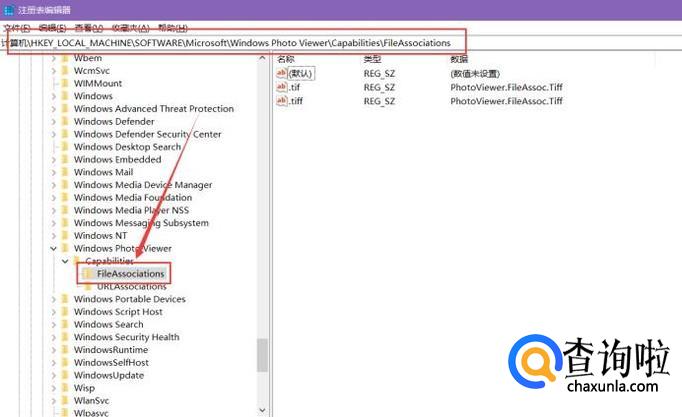Screen dimensions: 682x417
Task: Click the WlanSvc folder icon
Action: click(65, 400)
